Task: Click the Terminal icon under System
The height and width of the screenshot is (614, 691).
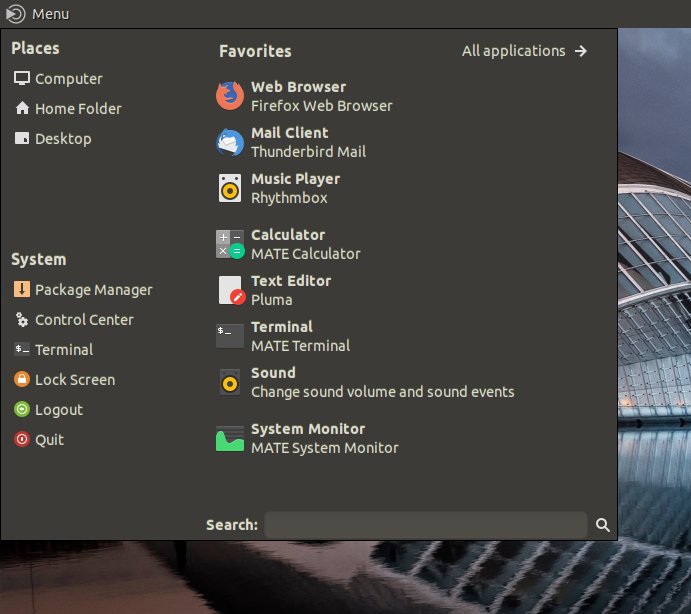Action: click(x=22, y=349)
